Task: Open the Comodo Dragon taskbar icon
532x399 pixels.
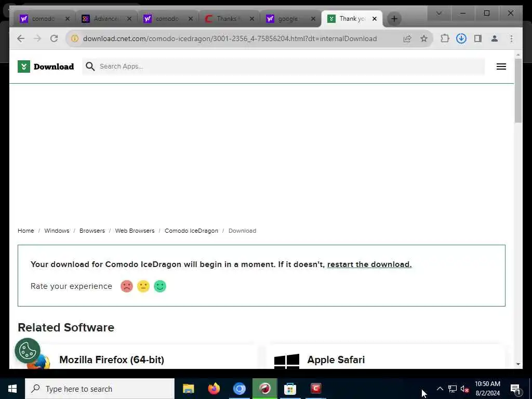Action: click(x=264, y=389)
